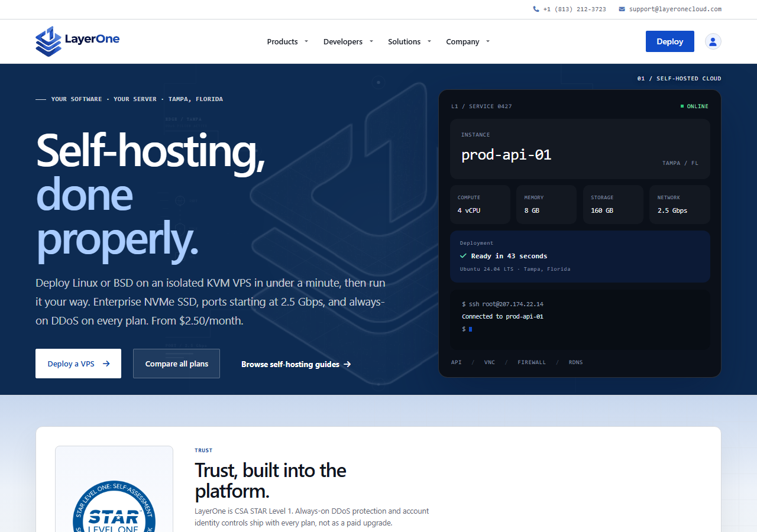Click the COMPUTE 4 vCPU card

pos(480,205)
